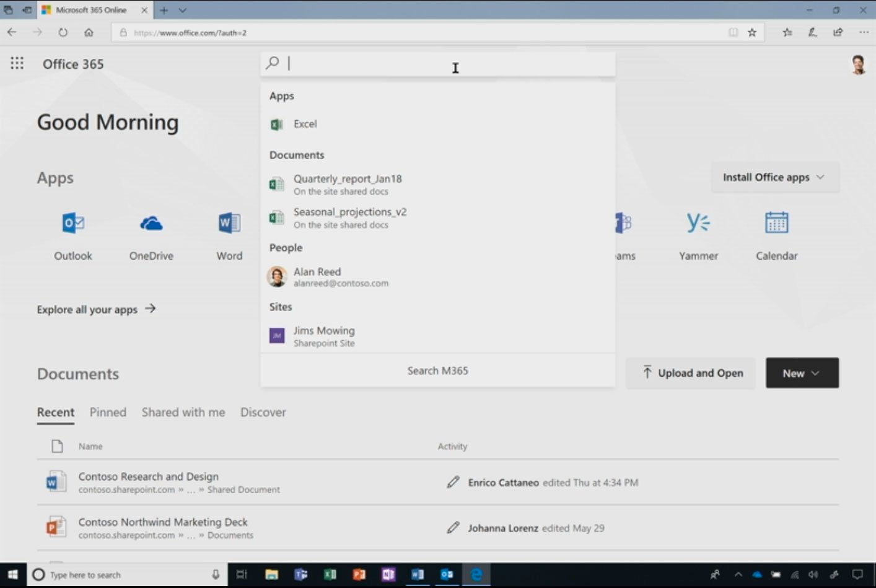876x588 pixels.
Task: Select Excel under search Apps results
Action: coord(305,123)
